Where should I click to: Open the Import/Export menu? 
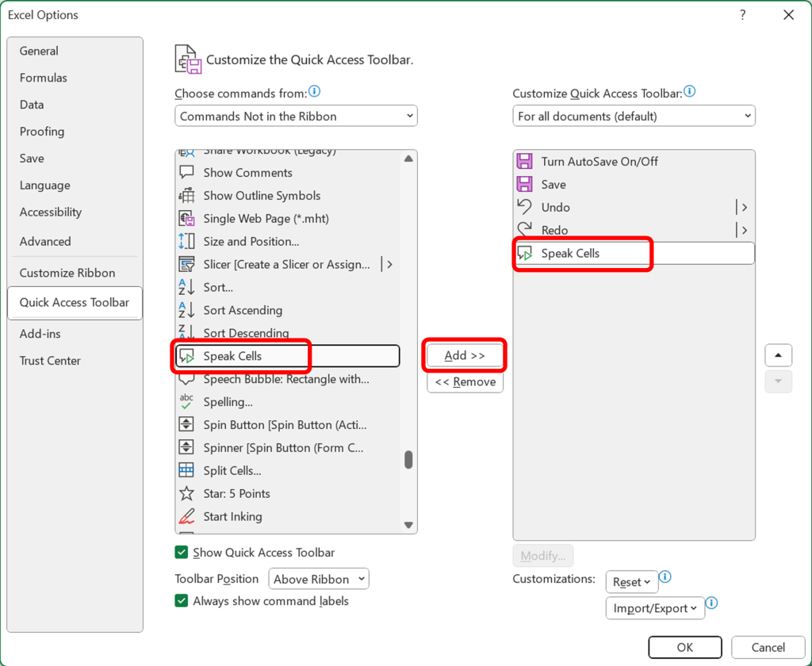(x=655, y=608)
